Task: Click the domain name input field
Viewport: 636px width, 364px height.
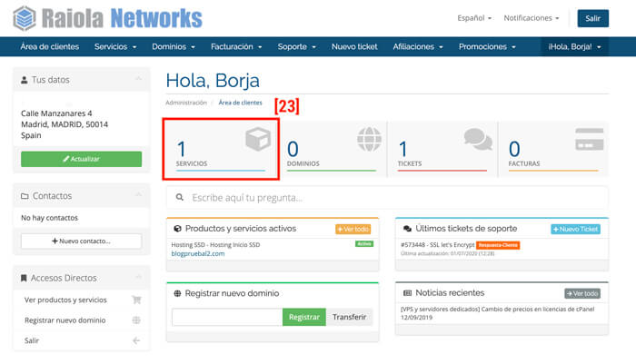Action: tap(227, 317)
